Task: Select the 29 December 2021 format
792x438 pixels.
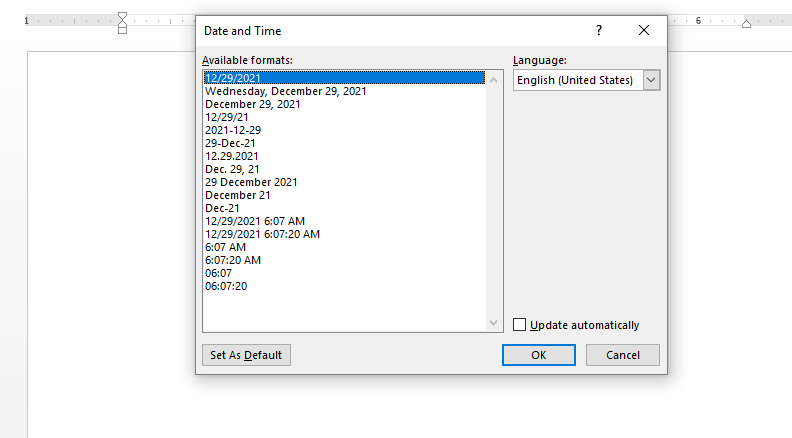Action: click(x=251, y=182)
